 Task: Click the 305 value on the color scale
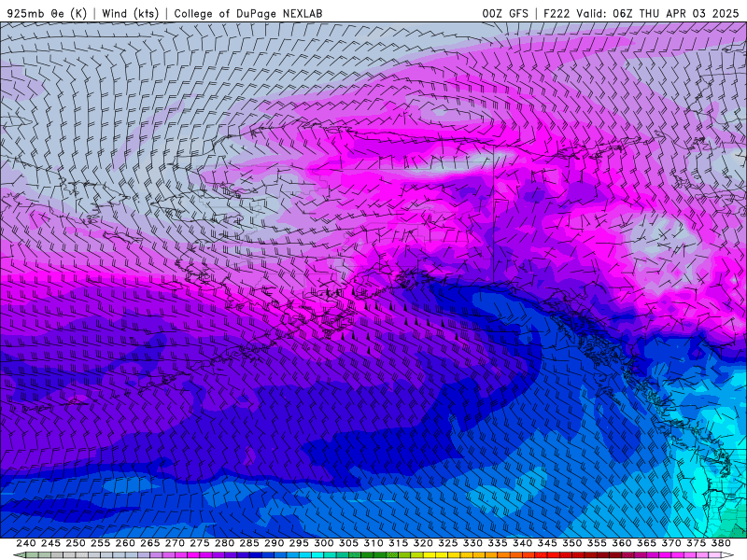(348, 543)
